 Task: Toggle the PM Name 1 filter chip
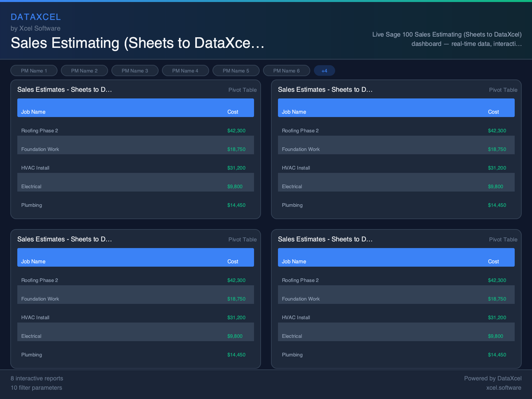(x=34, y=71)
